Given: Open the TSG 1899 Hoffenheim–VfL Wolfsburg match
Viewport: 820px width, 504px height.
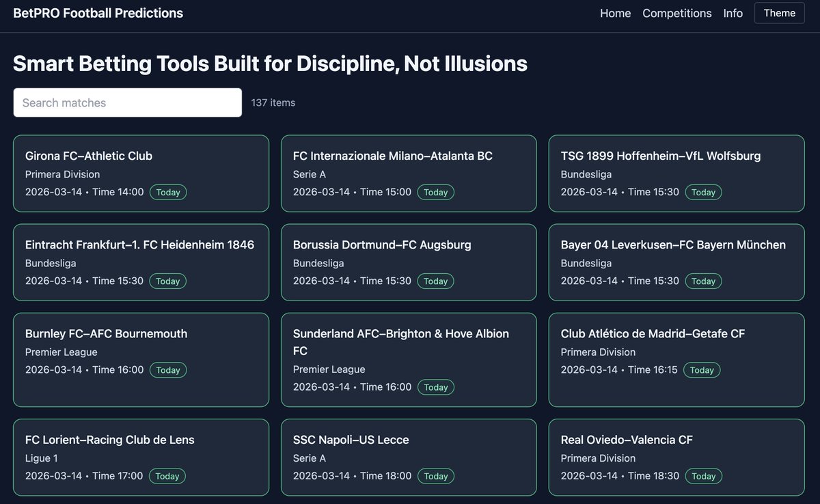Looking at the screenshot, I should click(676, 173).
